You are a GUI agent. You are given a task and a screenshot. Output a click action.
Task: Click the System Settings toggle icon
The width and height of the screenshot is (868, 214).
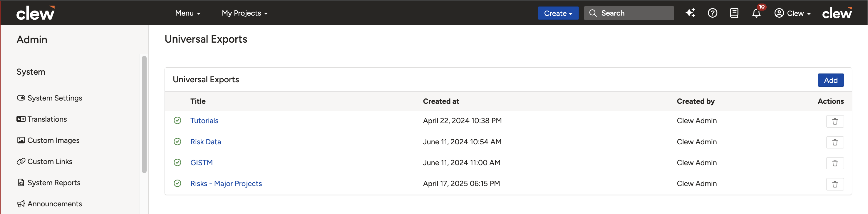pos(21,98)
